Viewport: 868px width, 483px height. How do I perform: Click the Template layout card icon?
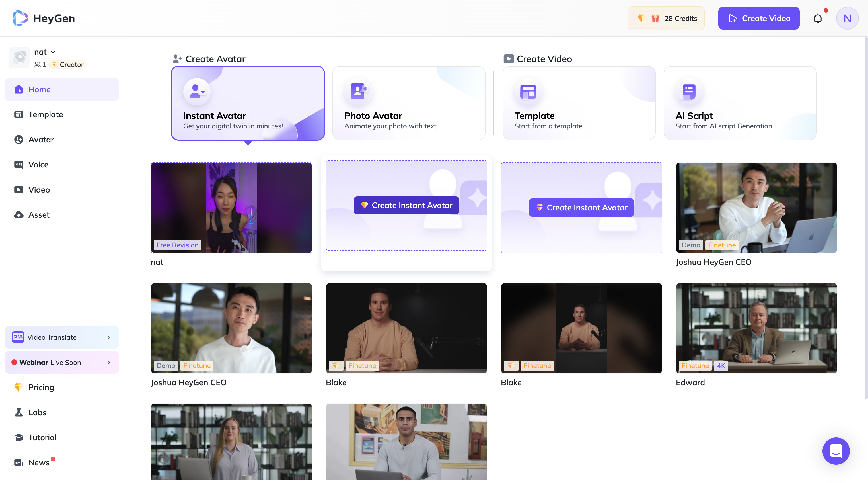[528, 91]
